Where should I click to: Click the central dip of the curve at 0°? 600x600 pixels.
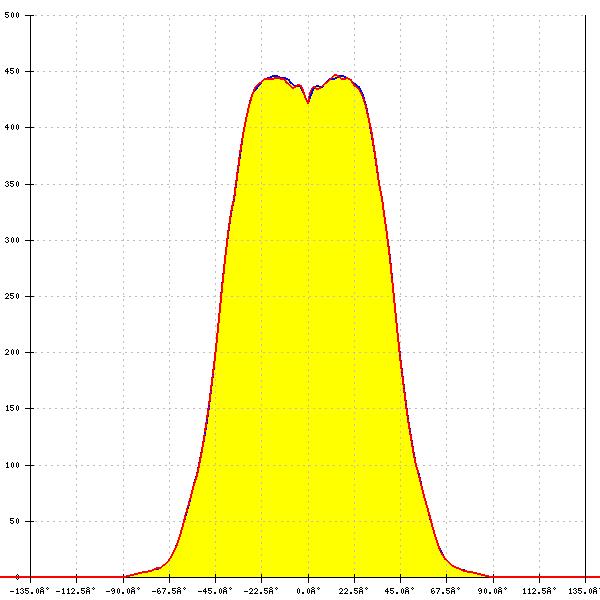click(x=308, y=103)
